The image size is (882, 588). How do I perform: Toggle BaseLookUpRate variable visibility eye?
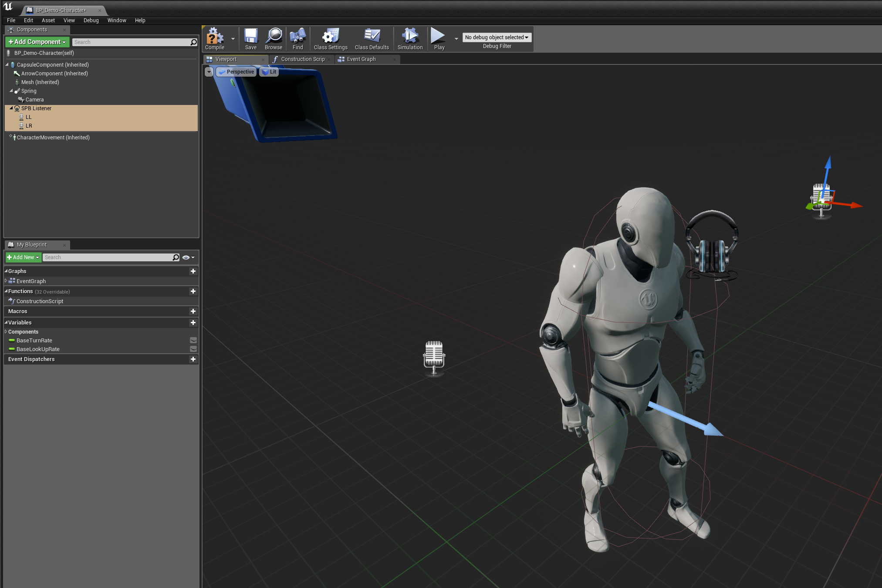193,349
